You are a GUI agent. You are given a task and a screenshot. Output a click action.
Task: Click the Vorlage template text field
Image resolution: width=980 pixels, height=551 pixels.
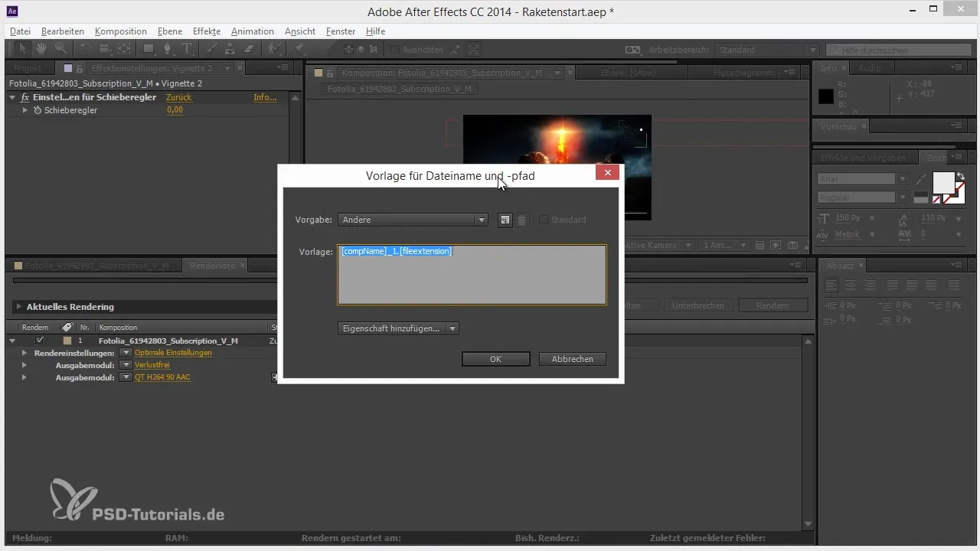click(472, 275)
